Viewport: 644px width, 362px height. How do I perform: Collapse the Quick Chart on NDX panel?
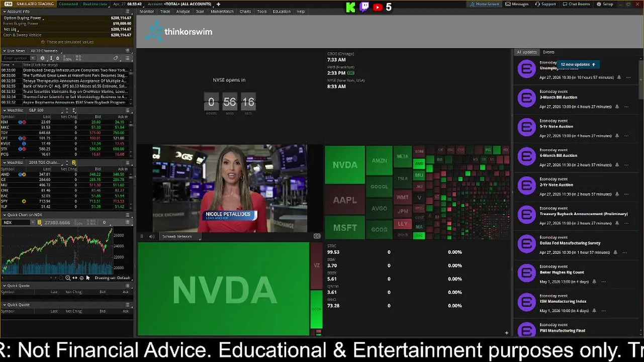click(5, 215)
